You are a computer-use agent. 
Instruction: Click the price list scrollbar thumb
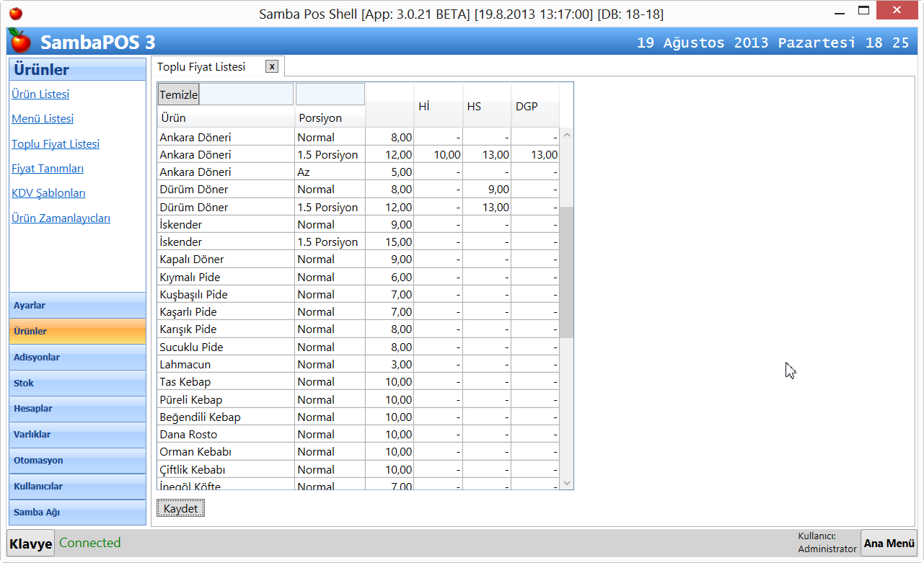click(x=566, y=272)
